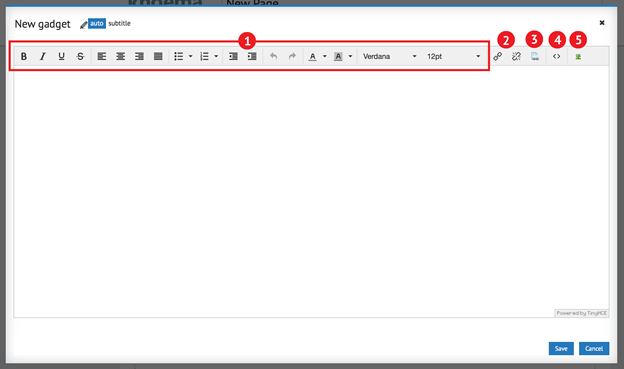The image size is (624, 369).
Task: Click the undo arrow
Action: click(x=273, y=57)
